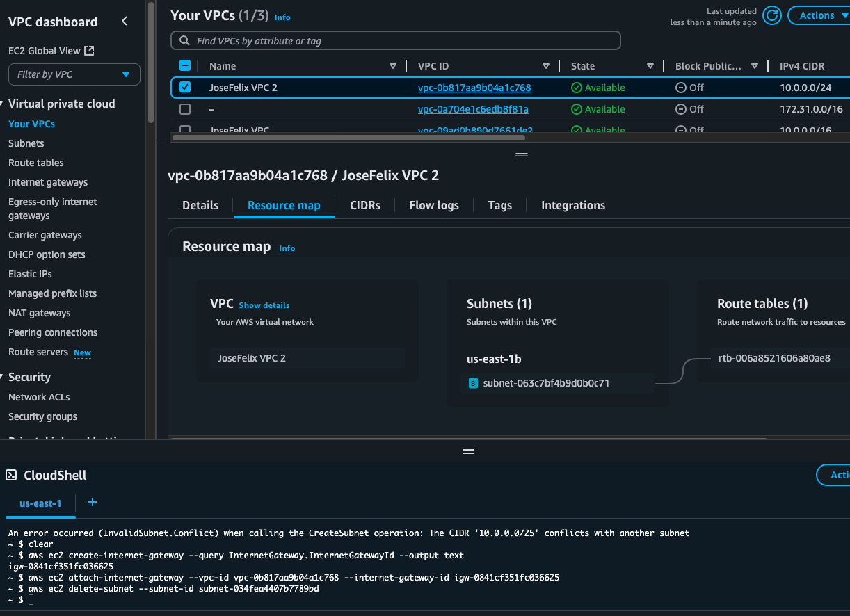Click the split panel resize handle above details

[521, 154]
